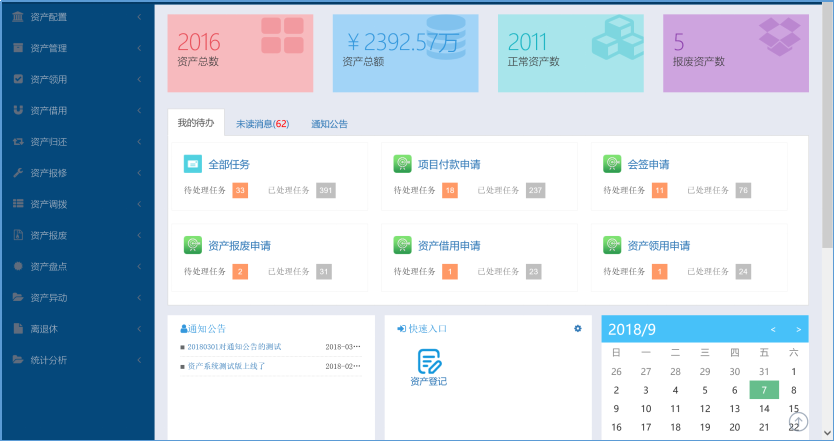
Task: Click the 资产盘点 circle icon
Action: click(x=18, y=266)
